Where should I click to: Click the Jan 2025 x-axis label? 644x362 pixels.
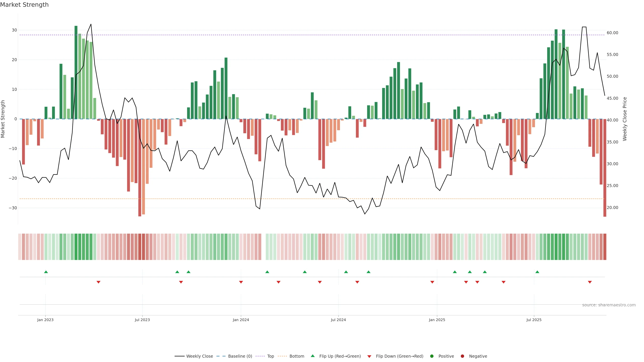point(437,320)
